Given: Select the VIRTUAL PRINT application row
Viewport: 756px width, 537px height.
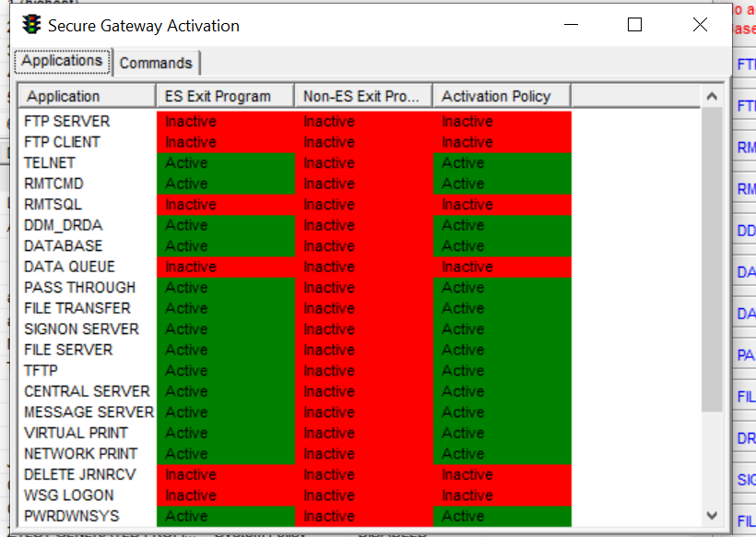Looking at the screenshot, I should [295, 433].
